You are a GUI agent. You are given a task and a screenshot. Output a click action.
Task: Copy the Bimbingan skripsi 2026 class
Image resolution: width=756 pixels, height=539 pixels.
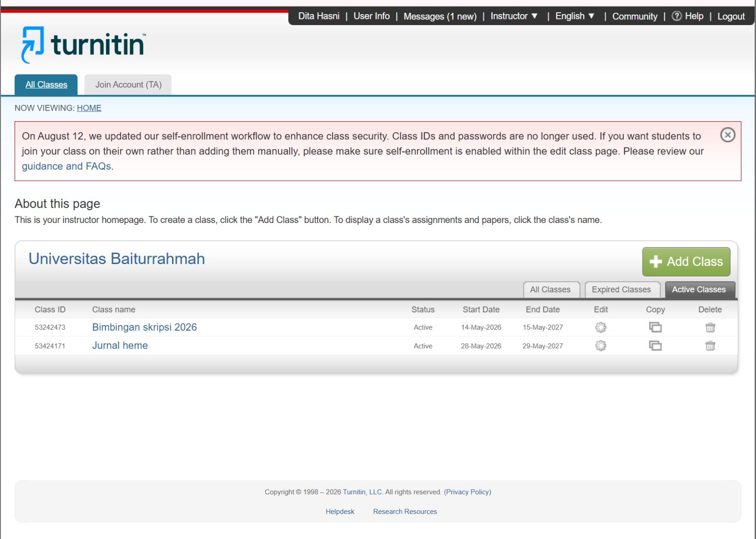point(655,327)
